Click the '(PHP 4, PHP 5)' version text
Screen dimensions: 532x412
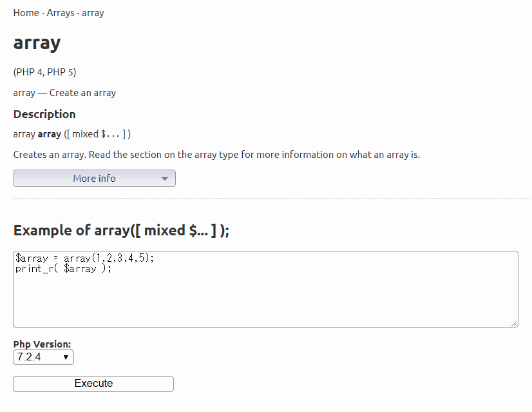[x=44, y=72]
